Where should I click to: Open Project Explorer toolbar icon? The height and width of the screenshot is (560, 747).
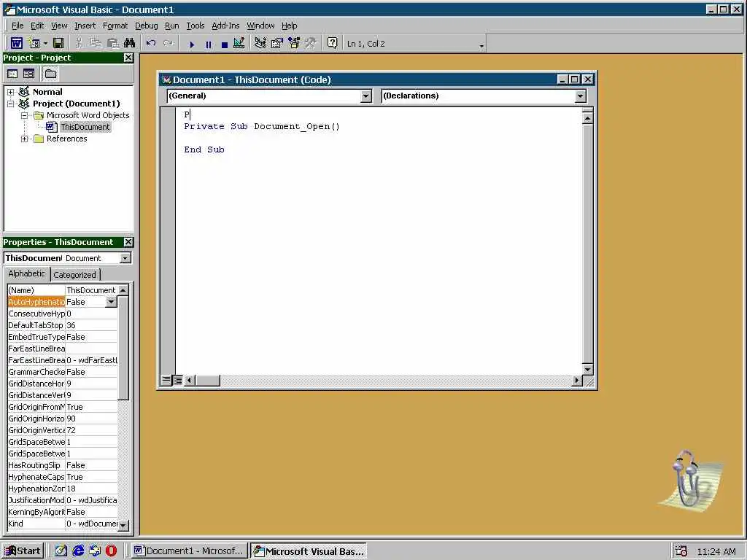(x=260, y=43)
